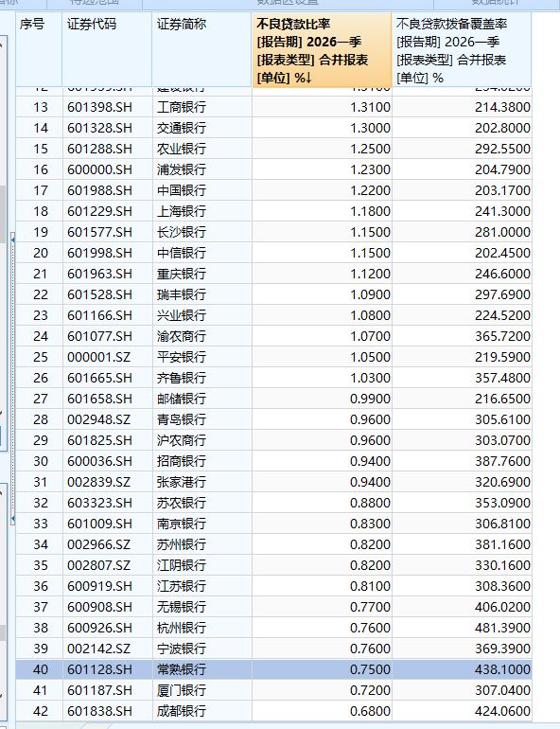Click the 序号 column header
560x729 pixels.
pos(39,50)
